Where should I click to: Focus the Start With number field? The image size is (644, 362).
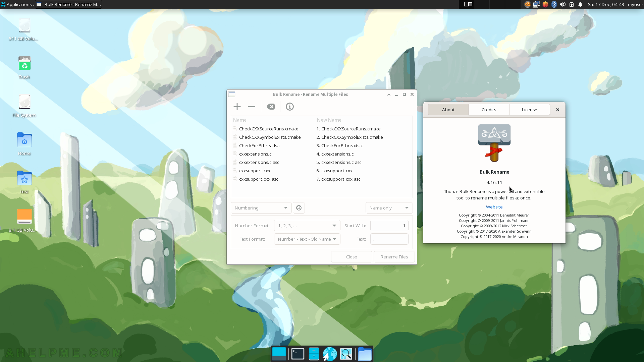point(389,226)
